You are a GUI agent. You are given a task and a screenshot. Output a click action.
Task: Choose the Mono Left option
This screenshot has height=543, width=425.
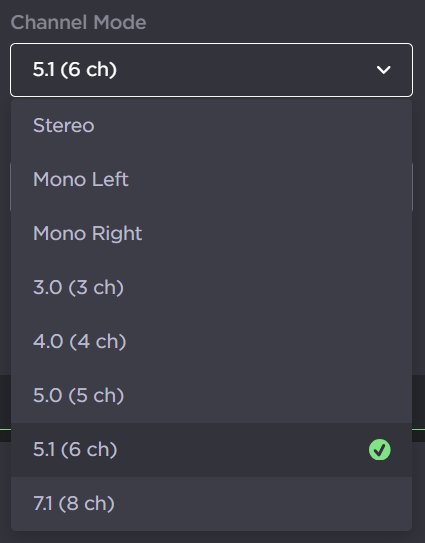tap(211, 179)
